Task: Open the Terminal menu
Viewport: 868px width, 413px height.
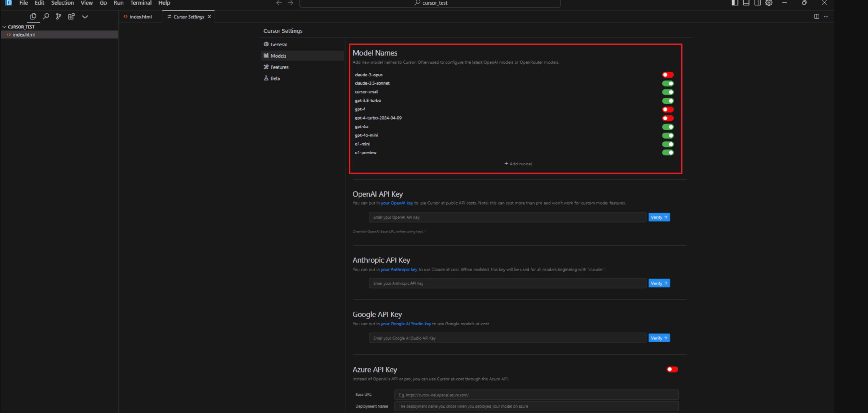Action: (x=141, y=3)
